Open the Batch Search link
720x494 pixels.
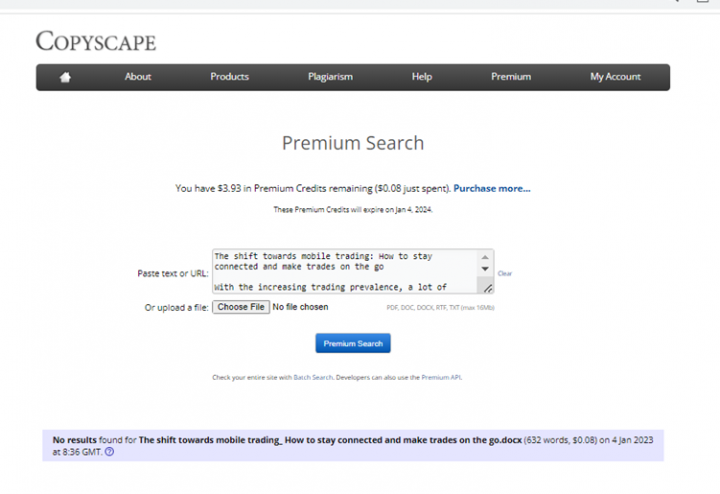[x=313, y=377]
